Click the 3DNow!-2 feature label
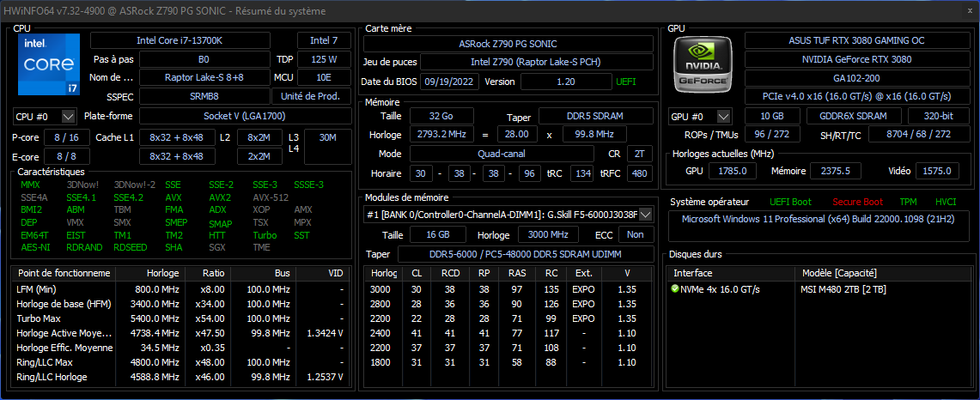The height and width of the screenshot is (400, 980). 134,185
